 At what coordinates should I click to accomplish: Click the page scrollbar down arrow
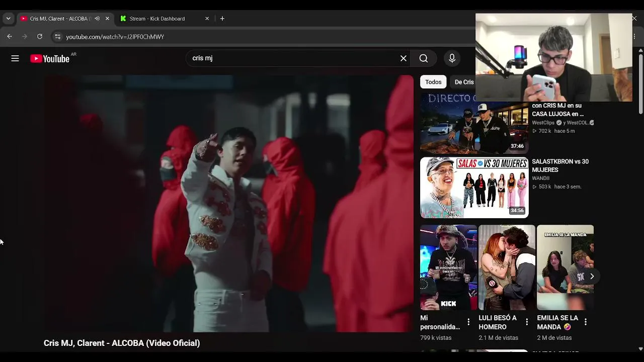click(x=640, y=348)
